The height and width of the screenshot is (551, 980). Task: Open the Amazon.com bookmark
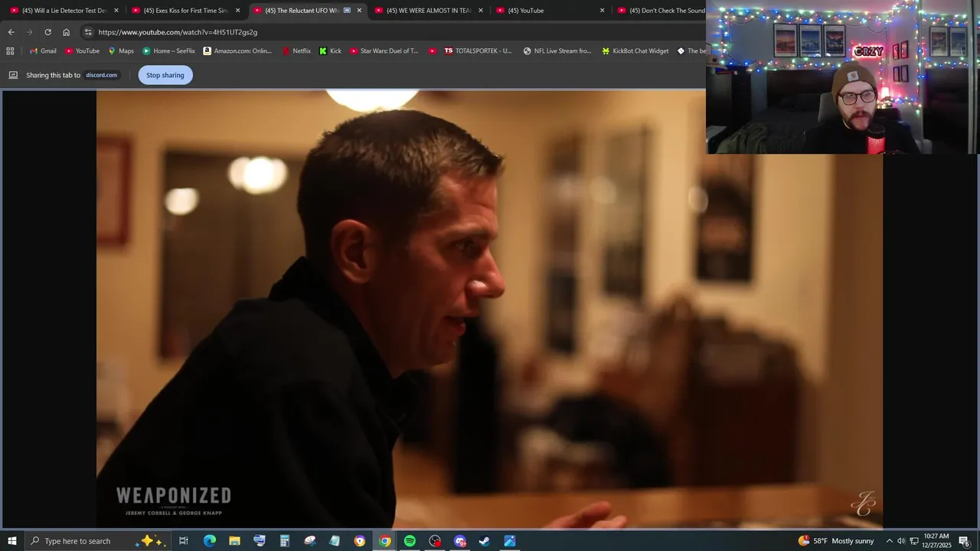tap(237, 51)
